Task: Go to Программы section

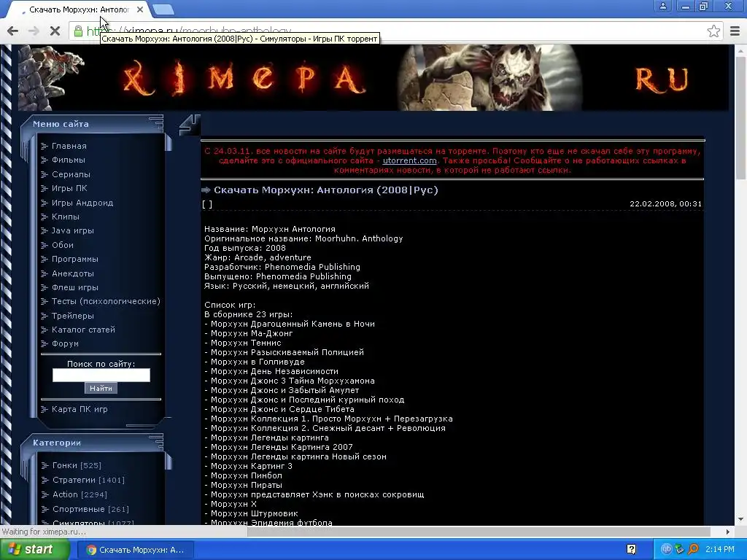Action: [x=75, y=259]
